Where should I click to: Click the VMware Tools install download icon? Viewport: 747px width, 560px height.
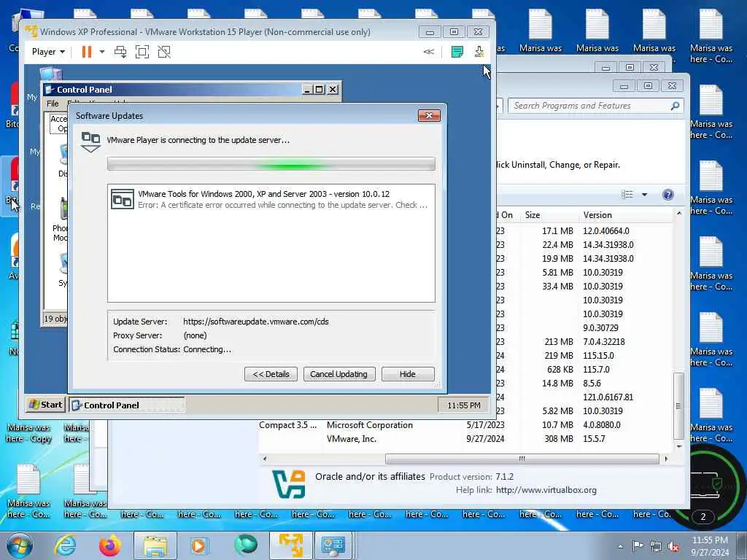[479, 52]
